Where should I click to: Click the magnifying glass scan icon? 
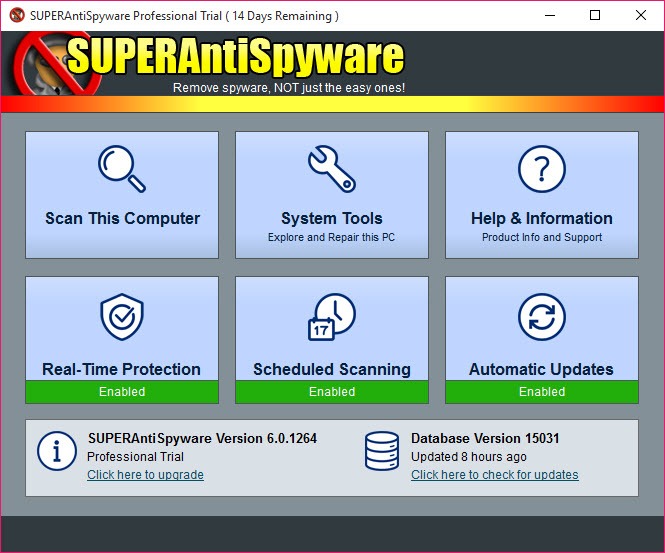(x=121, y=168)
